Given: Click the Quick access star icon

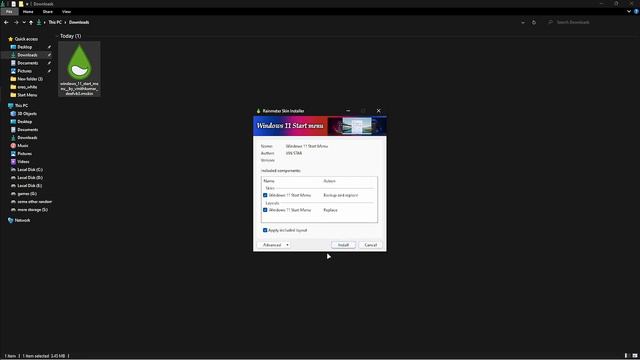Looking at the screenshot, I should pyautogui.click(x=11, y=39).
